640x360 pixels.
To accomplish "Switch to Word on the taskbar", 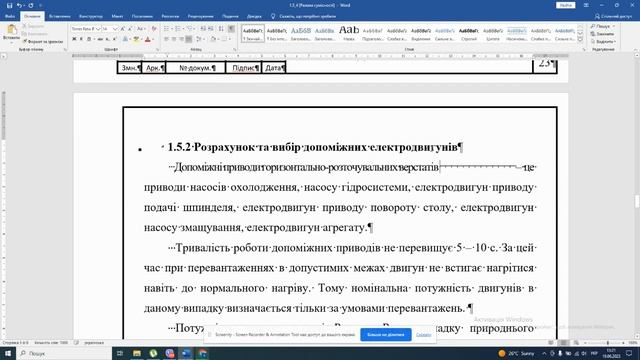I will point(186,353).
